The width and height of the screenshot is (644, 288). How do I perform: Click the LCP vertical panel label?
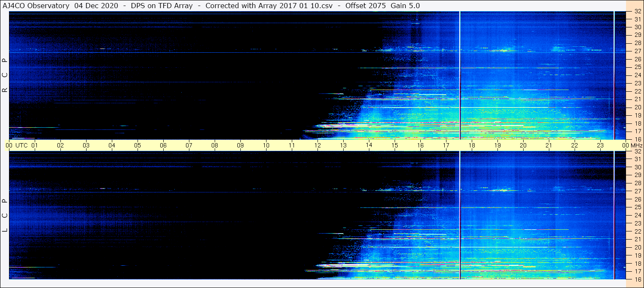point(5,215)
